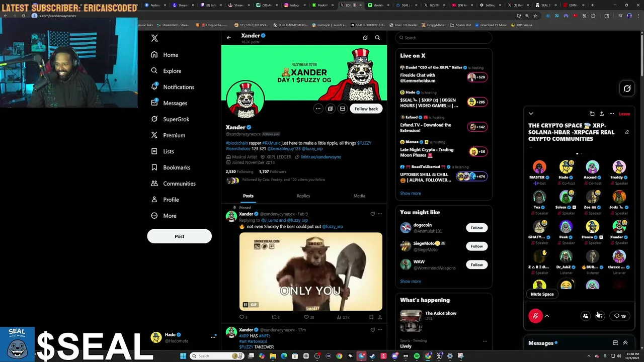This screenshot has height=362, width=644.
Task: Open the Lists icon in the sidebar
Action: pos(154,151)
